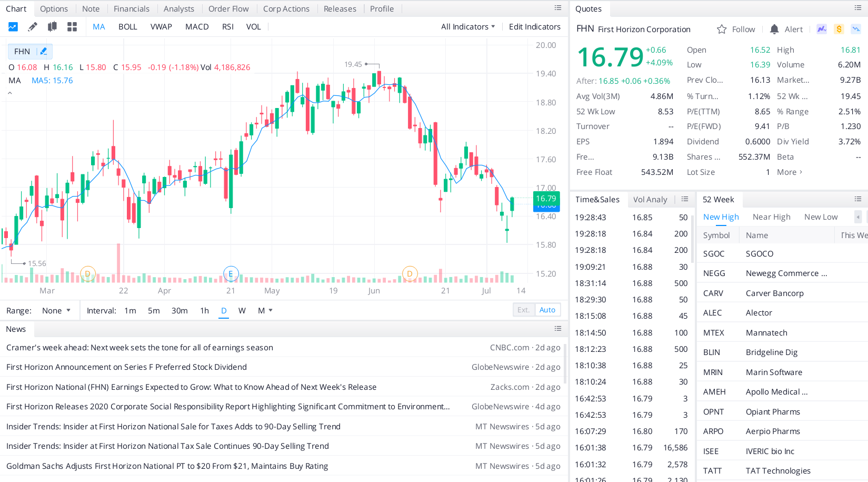
Task: Sort by the Name column header
Action: (x=757, y=235)
